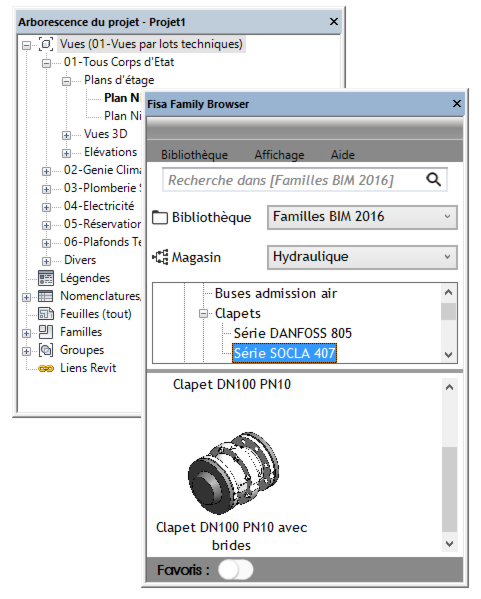
Task: Open the Bibliothèque Familles BIM 2016 dropdown
Action: pyautogui.click(x=362, y=217)
